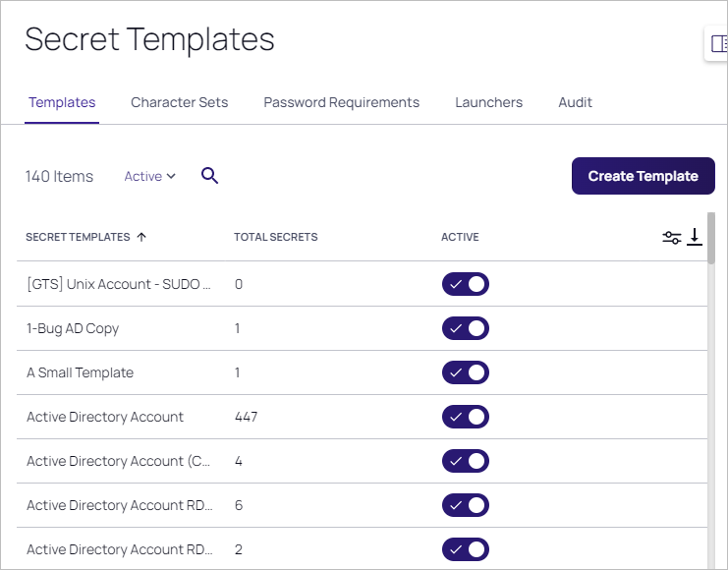Sort by the Total Secrets column header
Screen dimensions: 728x570
275,237
